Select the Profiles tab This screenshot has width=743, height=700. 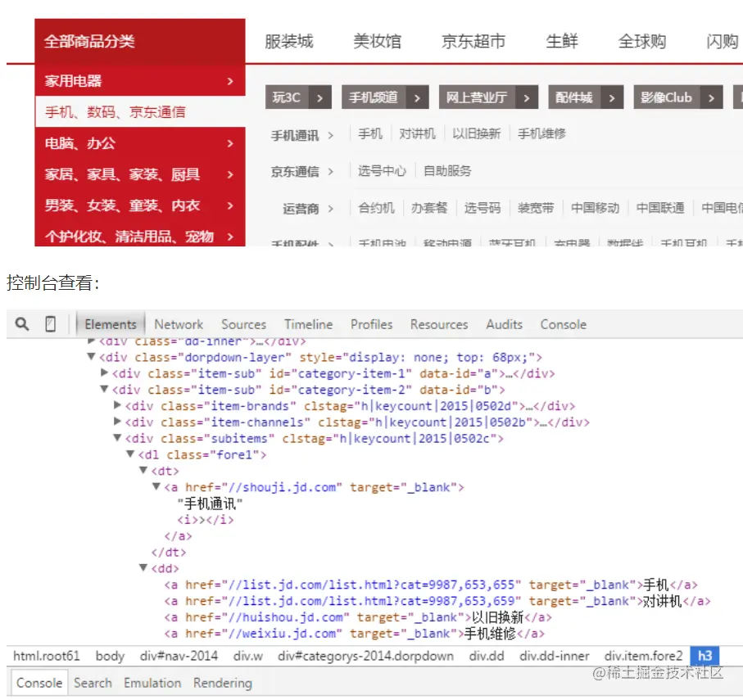(372, 324)
